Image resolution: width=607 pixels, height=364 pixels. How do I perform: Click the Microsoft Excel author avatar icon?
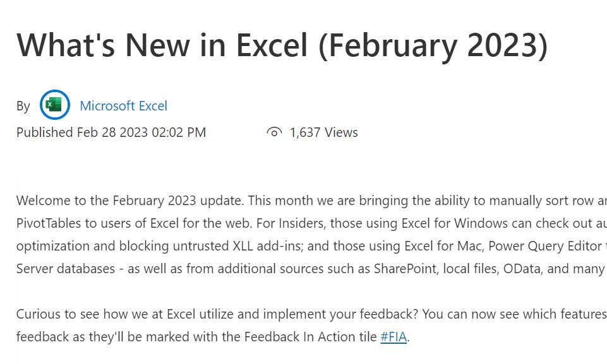coord(55,105)
